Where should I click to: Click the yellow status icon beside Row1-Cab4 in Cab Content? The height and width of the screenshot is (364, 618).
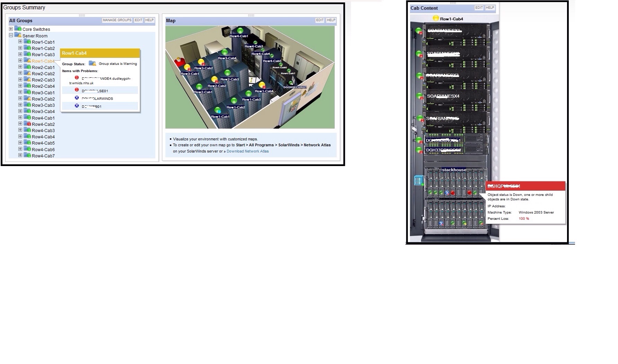click(436, 18)
